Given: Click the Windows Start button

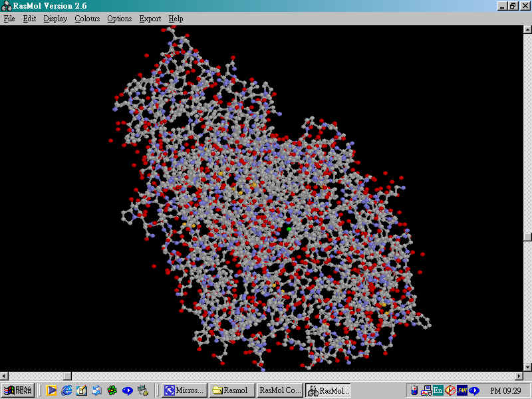Looking at the screenshot, I should coord(19,390).
